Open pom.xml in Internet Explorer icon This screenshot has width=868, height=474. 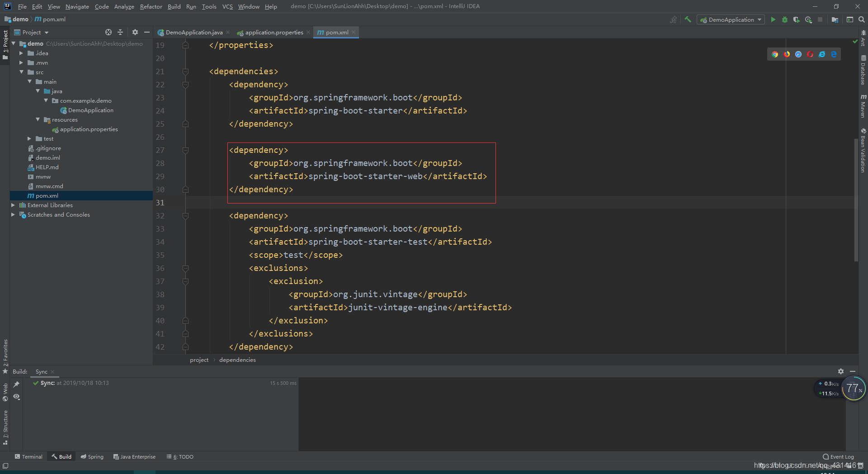tap(822, 54)
